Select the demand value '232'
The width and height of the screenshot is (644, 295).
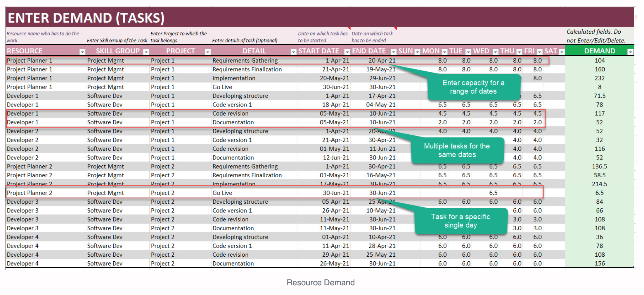pyautogui.click(x=600, y=78)
